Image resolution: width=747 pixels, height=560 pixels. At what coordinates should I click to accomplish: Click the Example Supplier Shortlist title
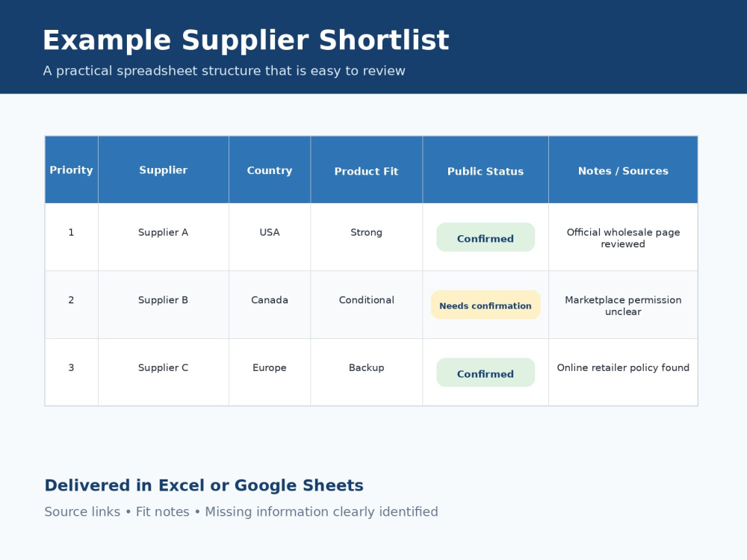pos(246,40)
